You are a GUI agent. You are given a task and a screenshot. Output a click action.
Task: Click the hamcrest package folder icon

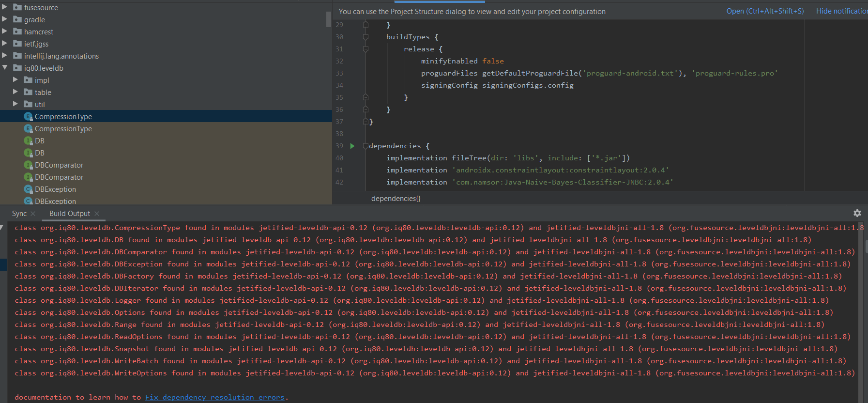pyautogui.click(x=17, y=31)
